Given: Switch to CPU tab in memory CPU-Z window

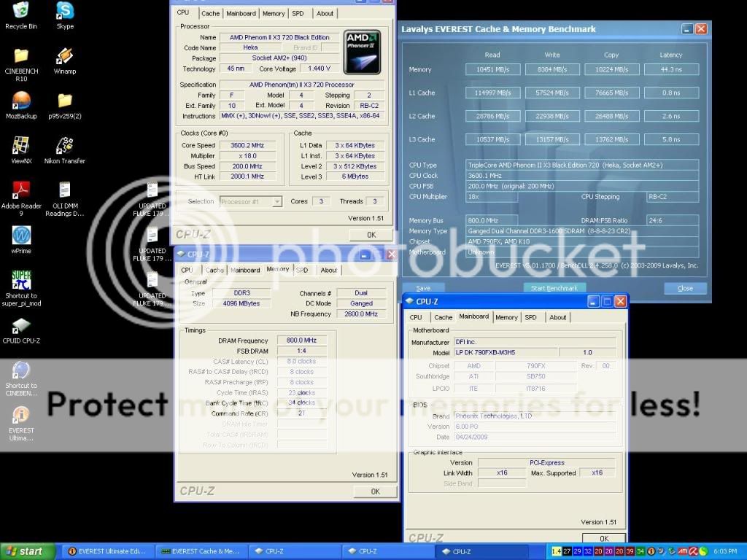Looking at the screenshot, I should tap(187, 270).
